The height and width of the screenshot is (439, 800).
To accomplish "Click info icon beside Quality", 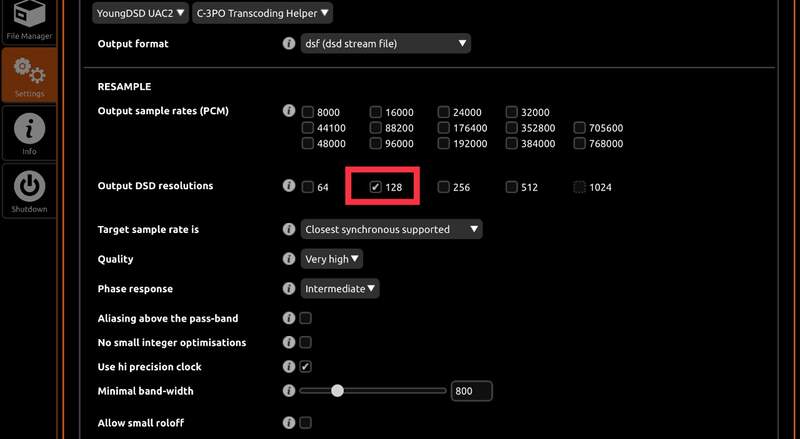I will point(289,259).
